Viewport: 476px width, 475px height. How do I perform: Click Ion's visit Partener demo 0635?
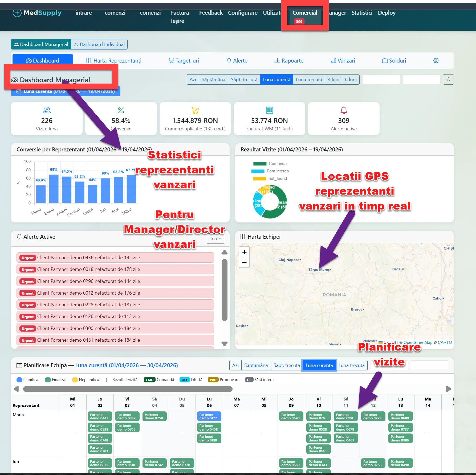coord(100,463)
